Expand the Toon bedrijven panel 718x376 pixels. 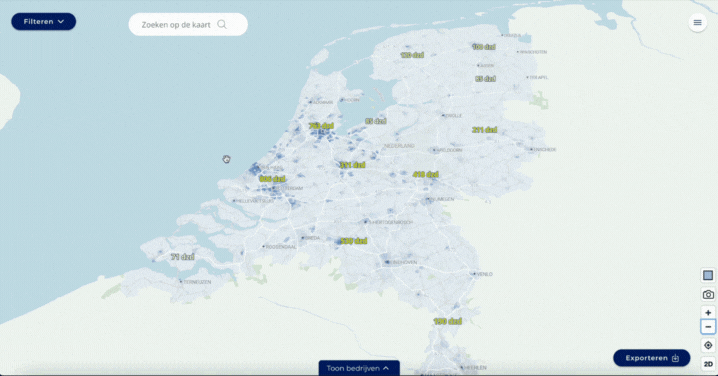[x=359, y=368]
